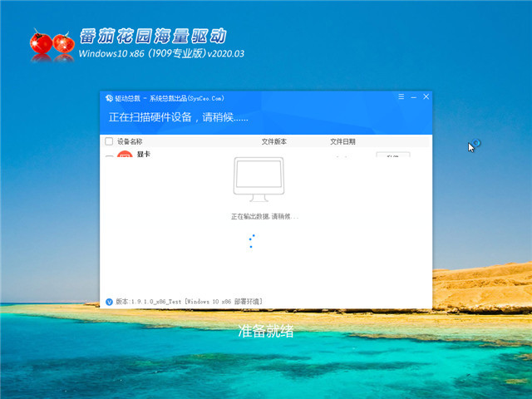The image size is (532, 399).
Task: Click the 驱动总裁 app logo in title bar
Action: [110, 97]
